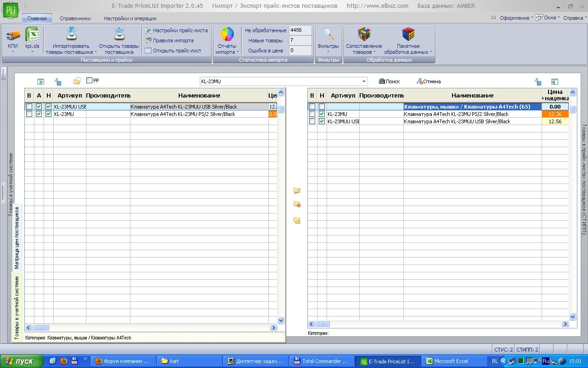Screen dimensions: 588x368
Task: Click the floppy disk quick launch icon
Action: click(x=74, y=361)
